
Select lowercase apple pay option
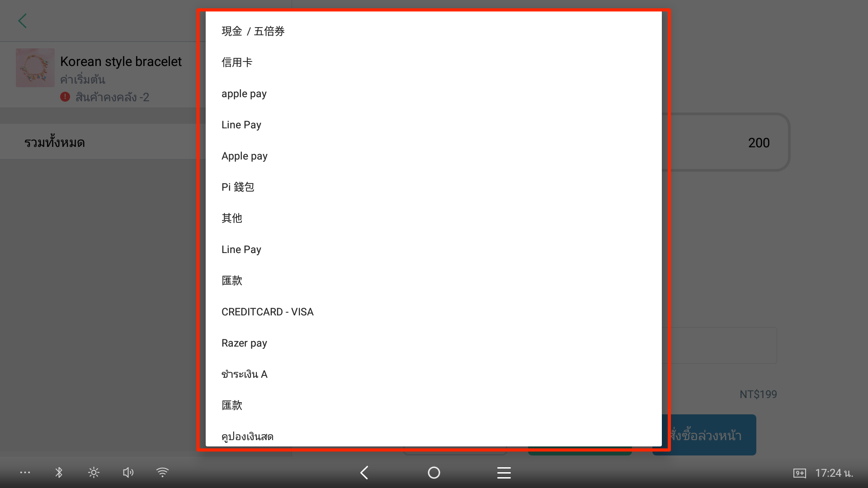pos(434,94)
